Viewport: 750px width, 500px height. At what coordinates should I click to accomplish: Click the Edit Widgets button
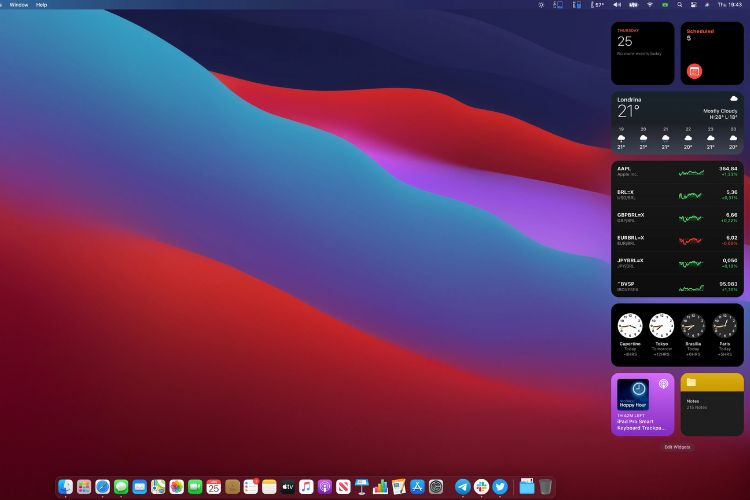coord(677,447)
